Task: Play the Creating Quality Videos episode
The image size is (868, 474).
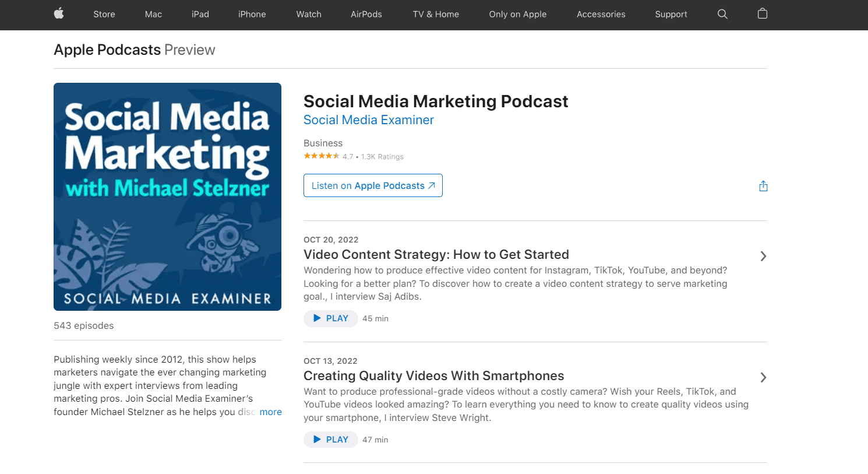Action: (x=330, y=440)
